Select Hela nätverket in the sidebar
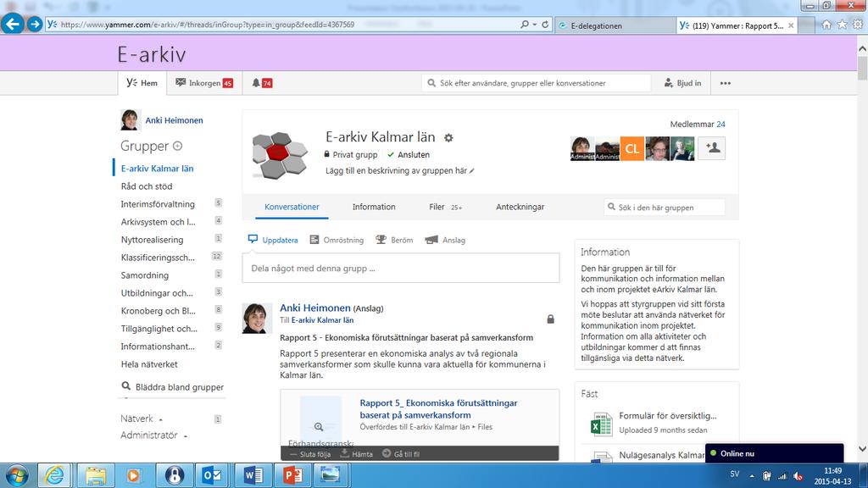The image size is (868, 488). point(149,364)
